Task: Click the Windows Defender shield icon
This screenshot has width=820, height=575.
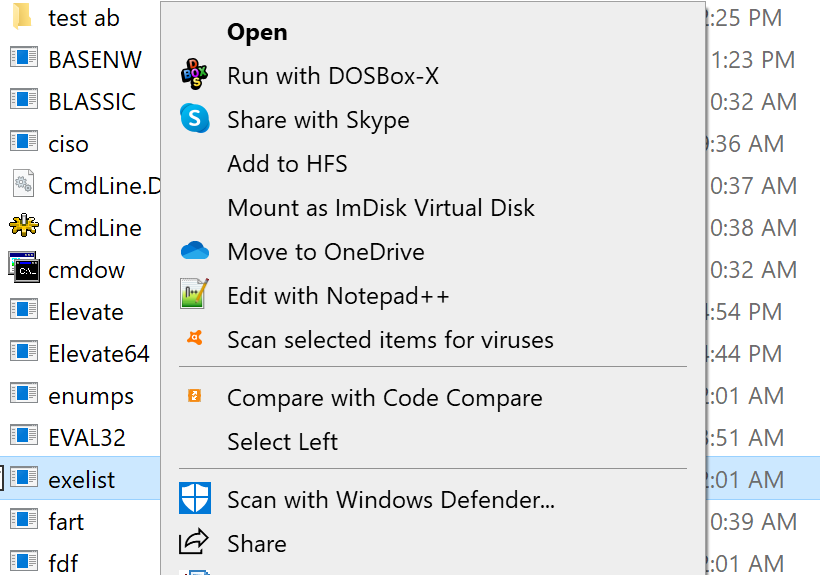Action: point(195,498)
